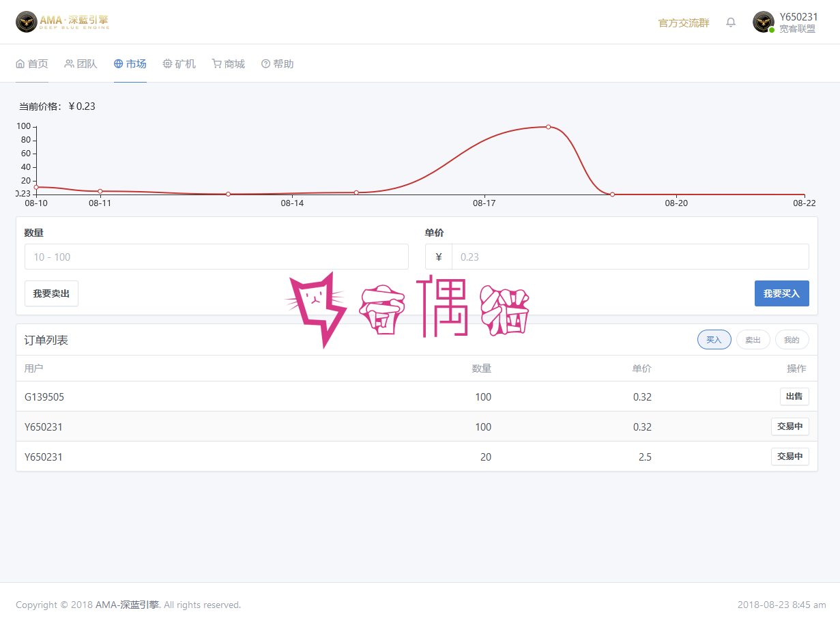Open the 官方交流群 link
This screenshot has height=621, width=840.
(x=684, y=23)
